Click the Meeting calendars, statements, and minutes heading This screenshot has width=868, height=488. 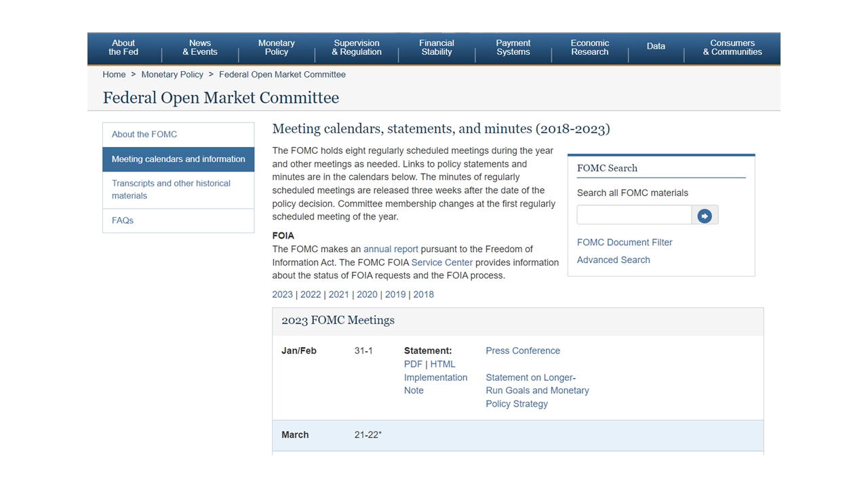[x=441, y=129]
